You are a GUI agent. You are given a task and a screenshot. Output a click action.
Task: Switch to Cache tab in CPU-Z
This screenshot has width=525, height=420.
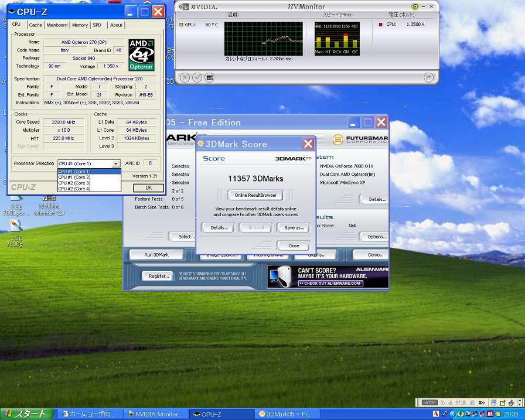(36, 25)
